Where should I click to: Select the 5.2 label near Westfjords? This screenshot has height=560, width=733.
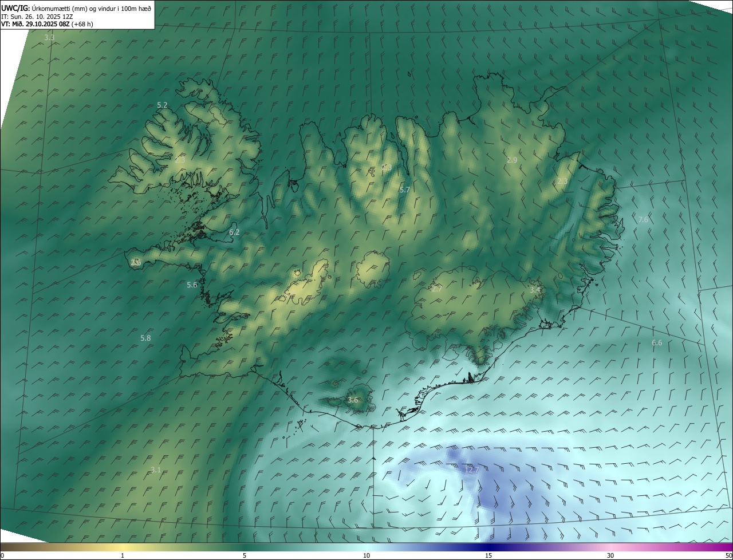click(162, 105)
